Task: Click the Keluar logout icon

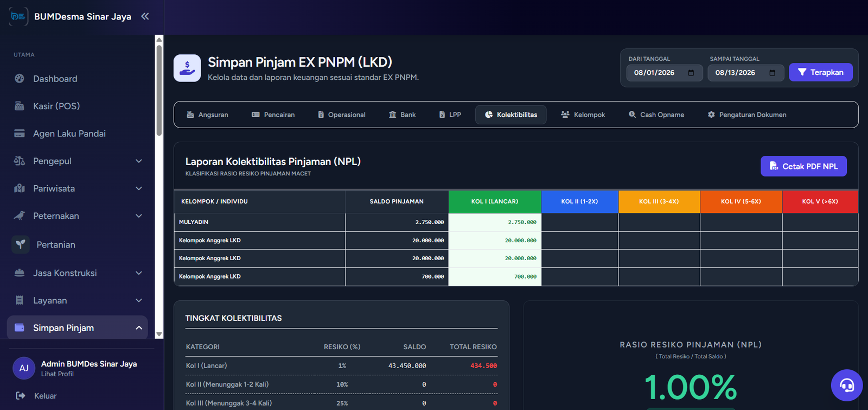Action: (x=21, y=396)
